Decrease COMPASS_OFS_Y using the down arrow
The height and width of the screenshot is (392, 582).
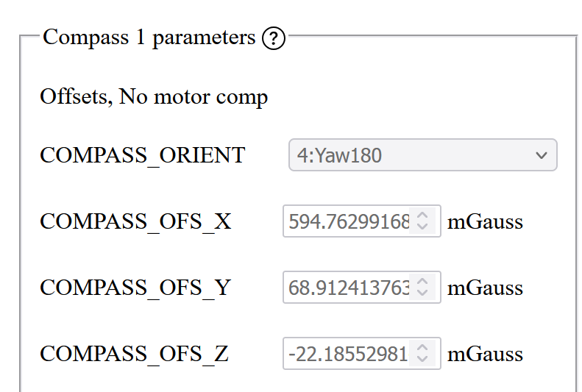coord(422,293)
